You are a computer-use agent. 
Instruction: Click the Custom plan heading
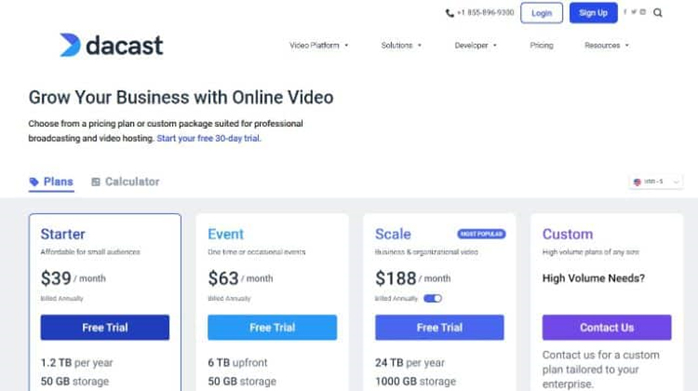point(568,234)
